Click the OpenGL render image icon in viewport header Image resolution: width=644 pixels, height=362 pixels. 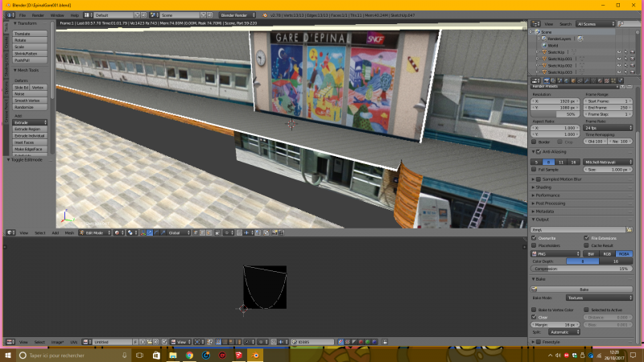click(x=275, y=232)
